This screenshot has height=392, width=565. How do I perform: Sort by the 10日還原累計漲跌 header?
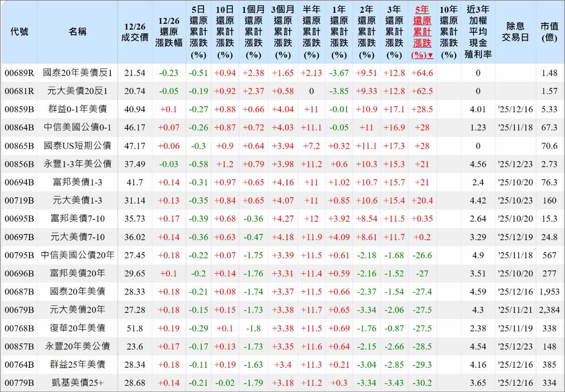[225, 32]
